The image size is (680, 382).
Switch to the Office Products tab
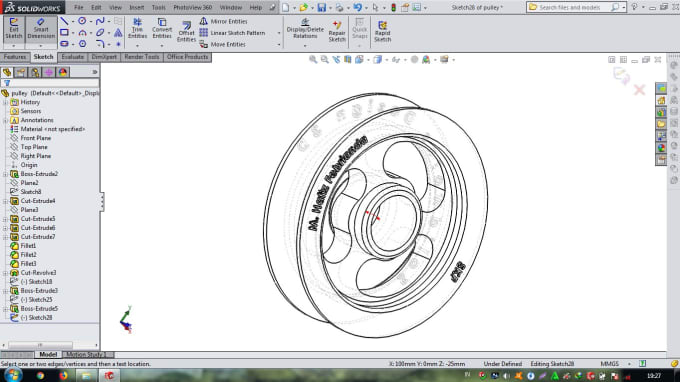(x=187, y=57)
